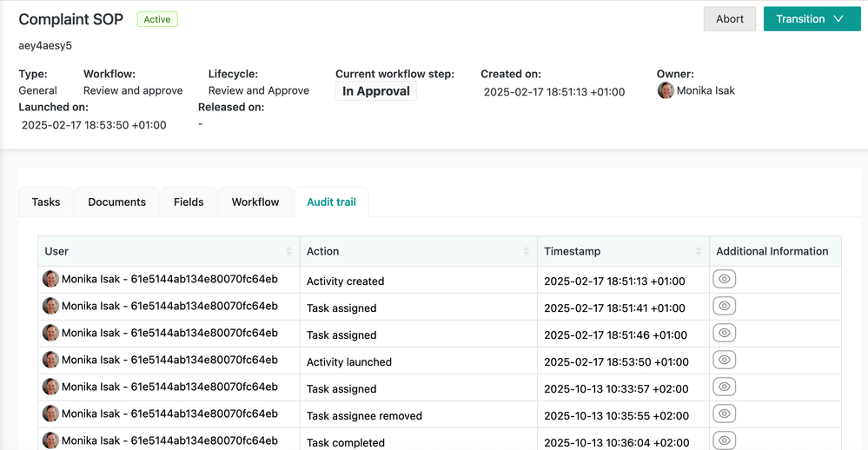Open eye icon for 18:51:41 Task assigned
The image size is (868, 450).
coord(725,307)
